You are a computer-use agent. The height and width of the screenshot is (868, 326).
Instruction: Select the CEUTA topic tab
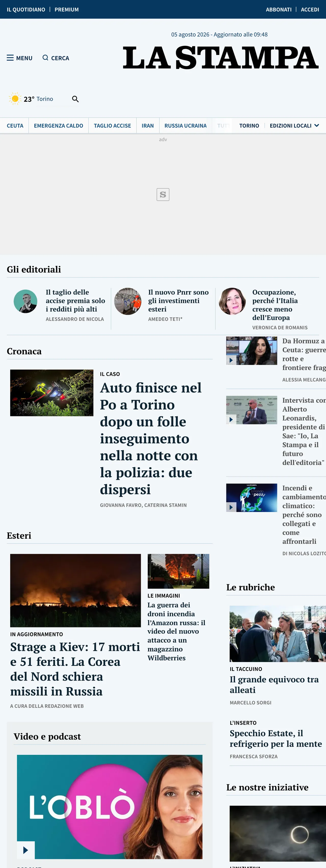click(15, 126)
